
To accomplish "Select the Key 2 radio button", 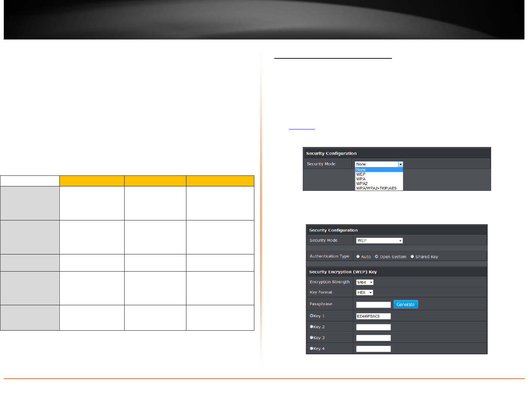I will click(312, 327).
